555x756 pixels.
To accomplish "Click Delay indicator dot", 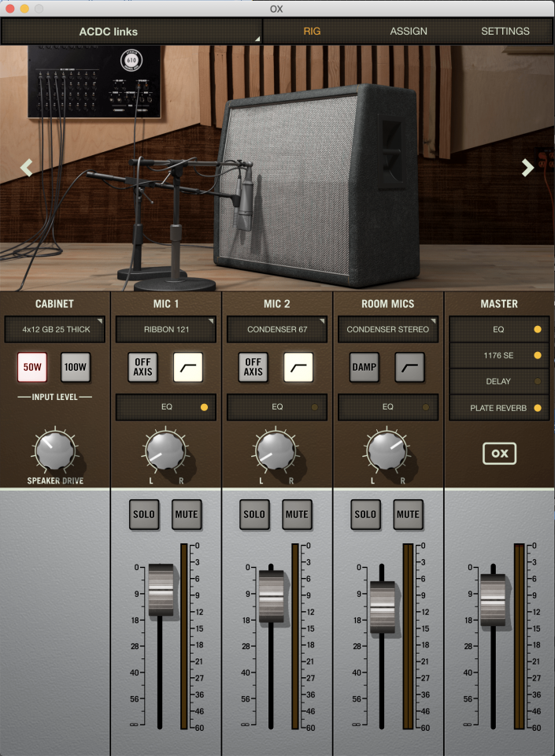I will pyautogui.click(x=537, y=381).
